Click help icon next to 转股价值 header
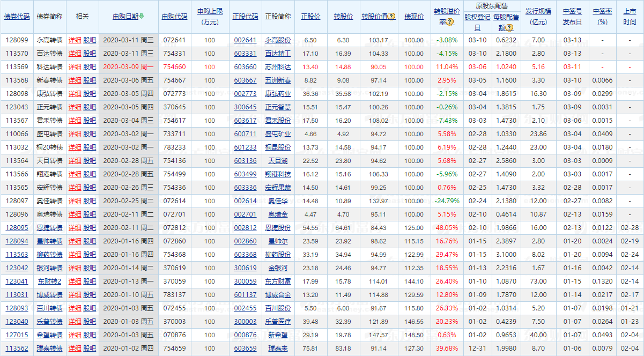 click(392, 17)
